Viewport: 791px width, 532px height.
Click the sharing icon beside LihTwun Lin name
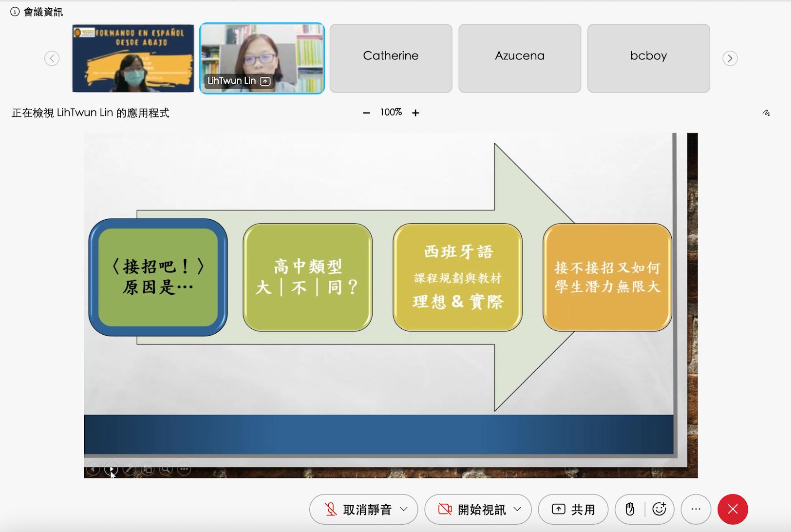click(x=265, y=81)
